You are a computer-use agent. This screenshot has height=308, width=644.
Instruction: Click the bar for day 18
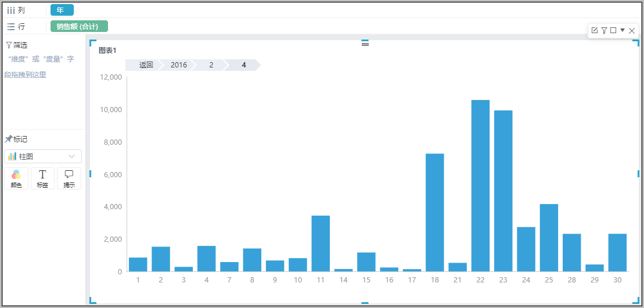click(435, 213)
